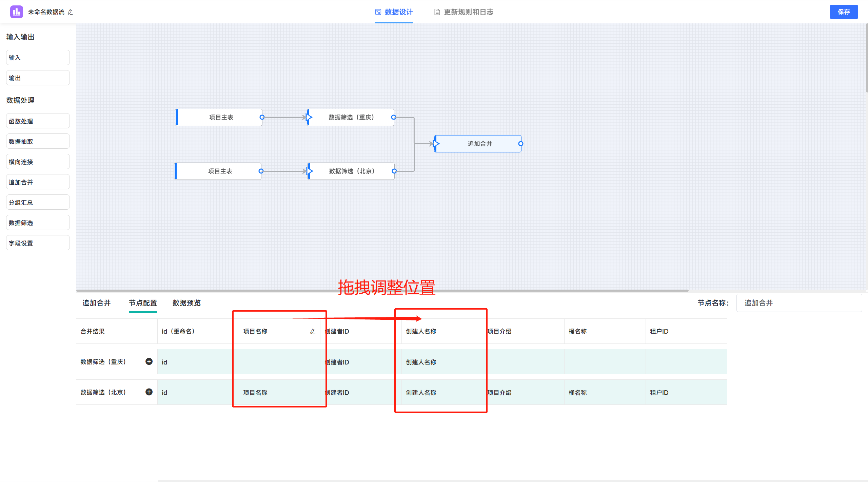868x482 pixels.
Task: Click the 项目介绍 header cell
Action: click(524, 331)
